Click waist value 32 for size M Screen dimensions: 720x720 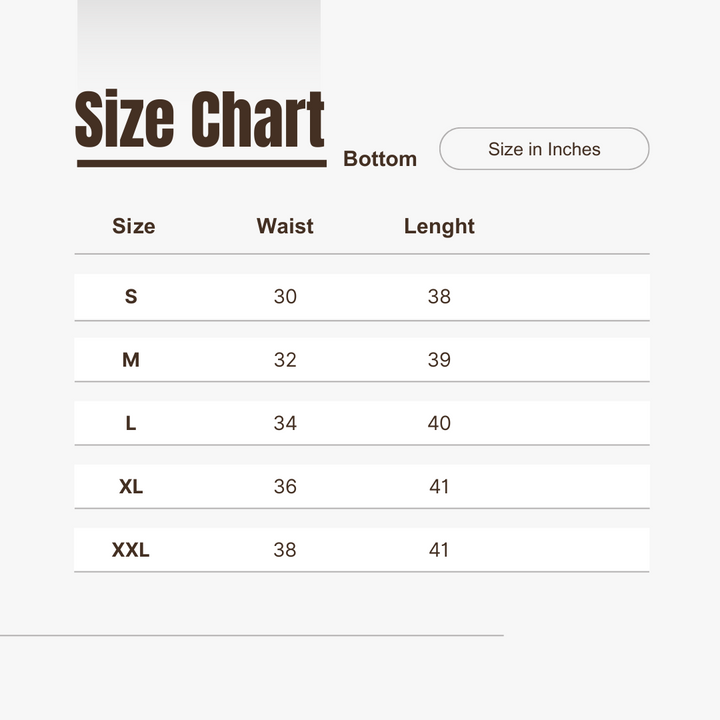click(285, 360)
